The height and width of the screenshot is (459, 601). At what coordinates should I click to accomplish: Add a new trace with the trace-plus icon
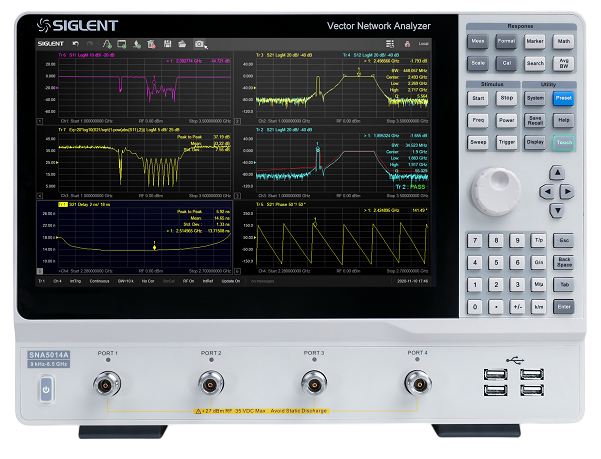[x=107, y=44]
